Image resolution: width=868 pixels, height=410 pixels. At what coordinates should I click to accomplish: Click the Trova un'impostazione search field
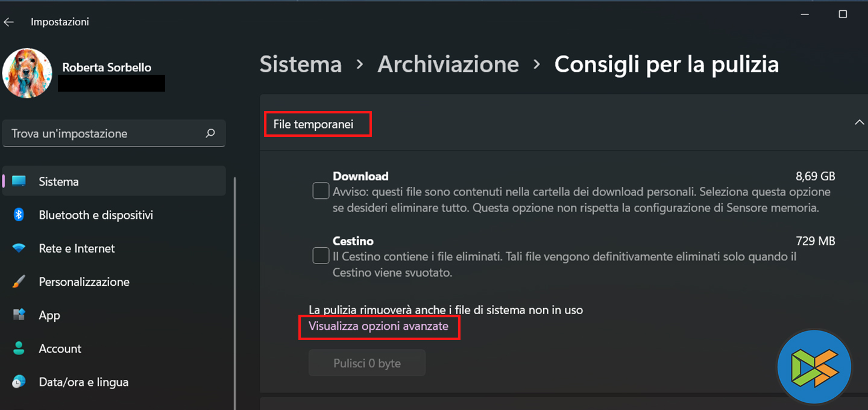(105, 133)
